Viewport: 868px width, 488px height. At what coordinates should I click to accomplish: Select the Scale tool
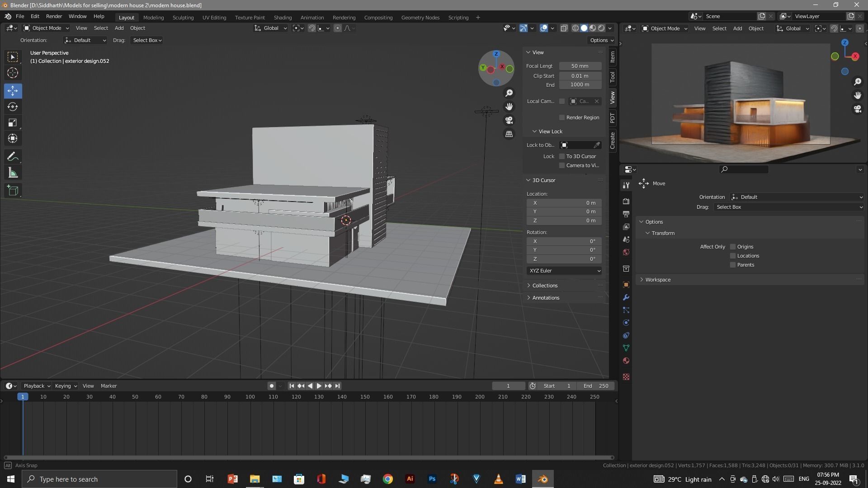(13, 123)
